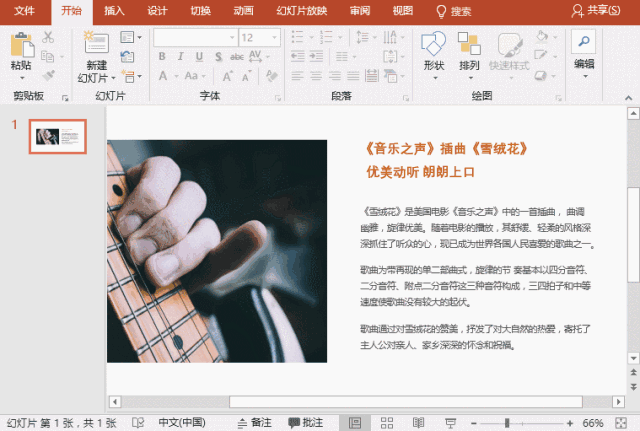Open the Insert ribbon tab
Screen dimensions: 640x431
pos(114,11)
